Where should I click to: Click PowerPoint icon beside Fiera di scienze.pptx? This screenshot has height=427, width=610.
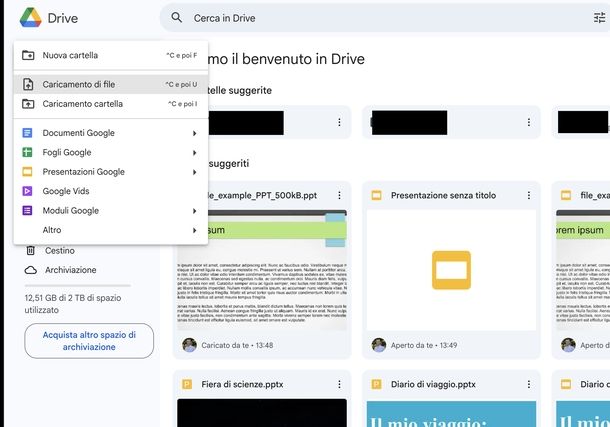[x=187, y=384]
